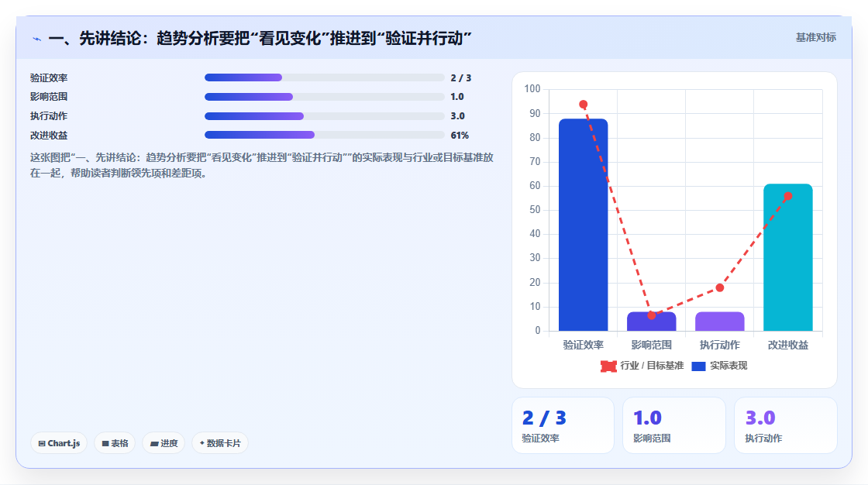
Task: Click the red benchmark point above 执行动作
Action: [x=720, y=287]
